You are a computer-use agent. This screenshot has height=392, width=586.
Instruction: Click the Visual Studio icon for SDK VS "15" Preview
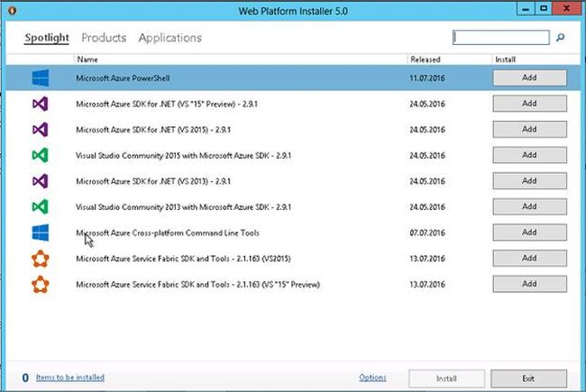click(41, 104)
